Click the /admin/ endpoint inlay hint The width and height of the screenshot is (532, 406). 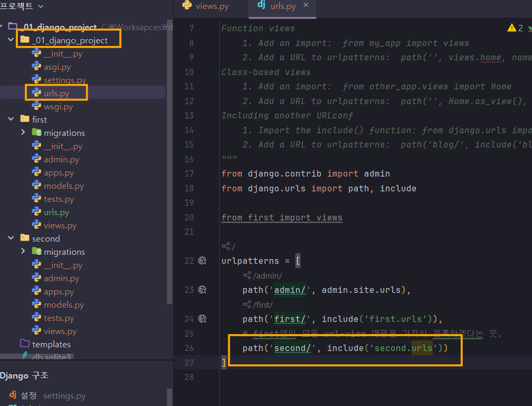(x=263, y=275)
